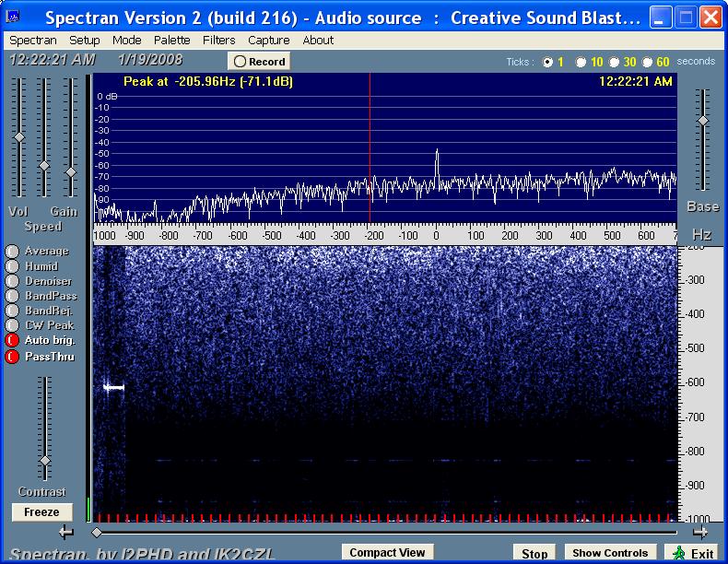
Task: Select the 30 seconds ticks option
Action: (x=615, y=62)
